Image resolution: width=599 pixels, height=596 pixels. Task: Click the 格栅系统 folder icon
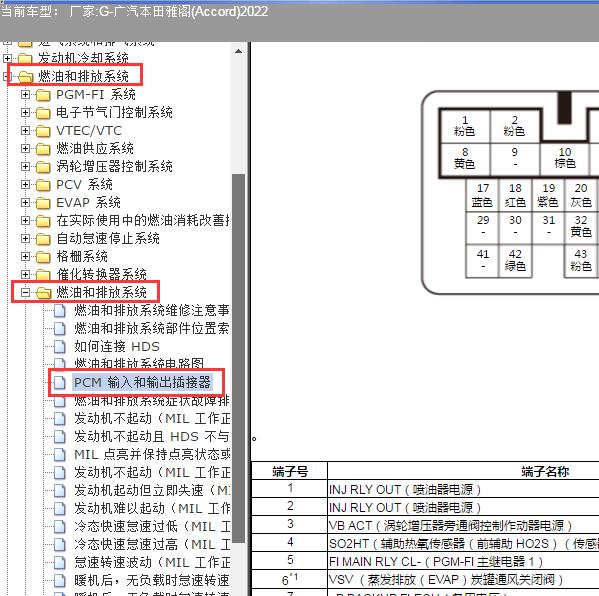tap(43, 257)
